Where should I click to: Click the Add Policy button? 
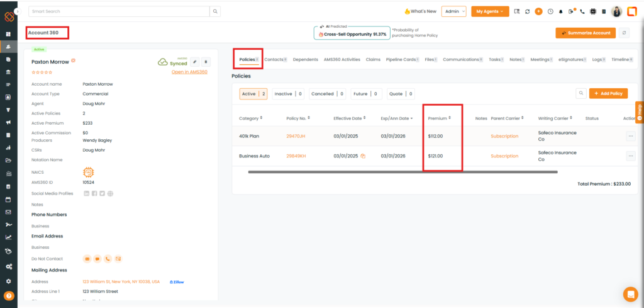tap(608, 93)
